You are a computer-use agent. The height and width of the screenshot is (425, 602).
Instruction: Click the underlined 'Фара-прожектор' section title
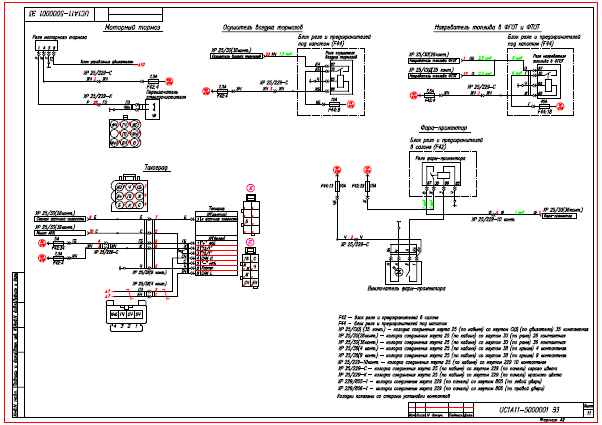tap(444, 128)
